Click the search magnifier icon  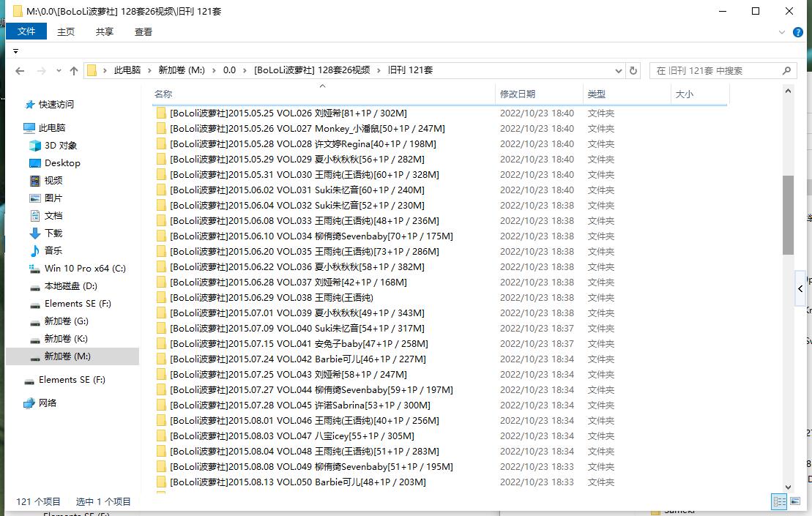pos(786,71)
